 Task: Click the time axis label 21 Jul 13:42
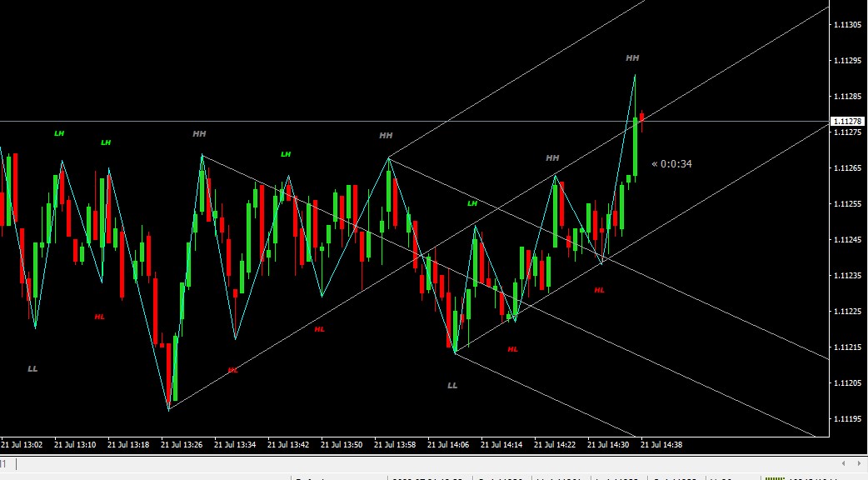tap(288, 444)
